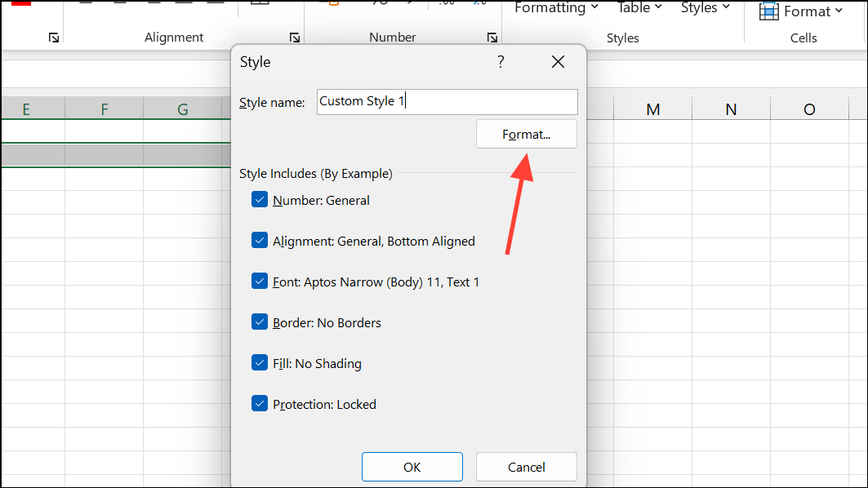868x488 pixels.
Task: Click the Style name text field
Action: (x=447, y=102)
